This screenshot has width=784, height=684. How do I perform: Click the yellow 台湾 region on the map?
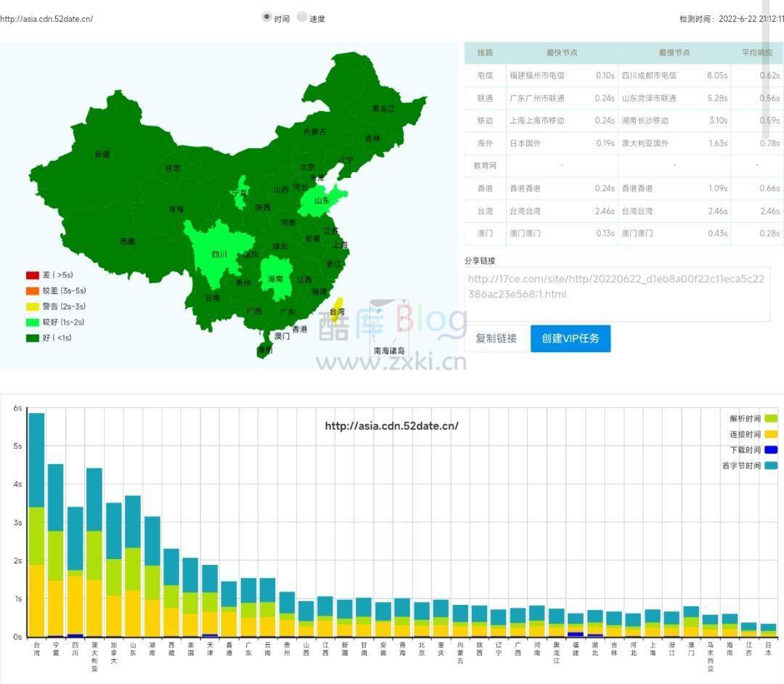click(x=336, y=310)
